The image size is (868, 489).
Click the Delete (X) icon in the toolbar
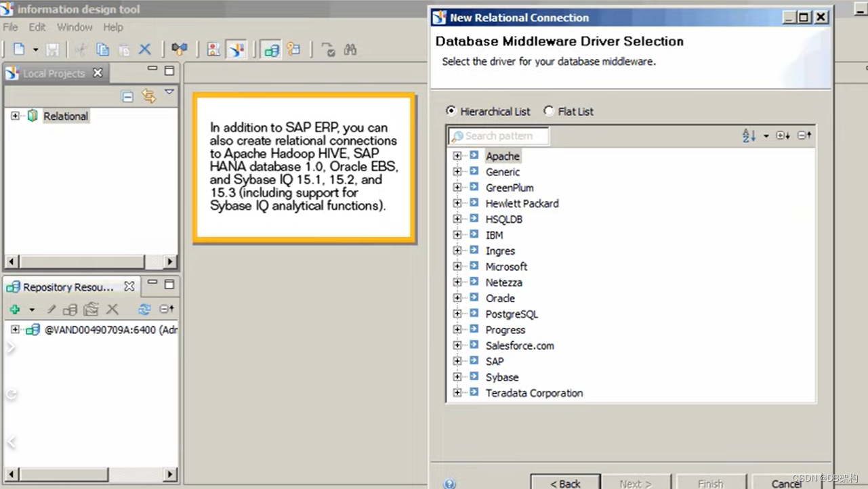tap(144, 49)
